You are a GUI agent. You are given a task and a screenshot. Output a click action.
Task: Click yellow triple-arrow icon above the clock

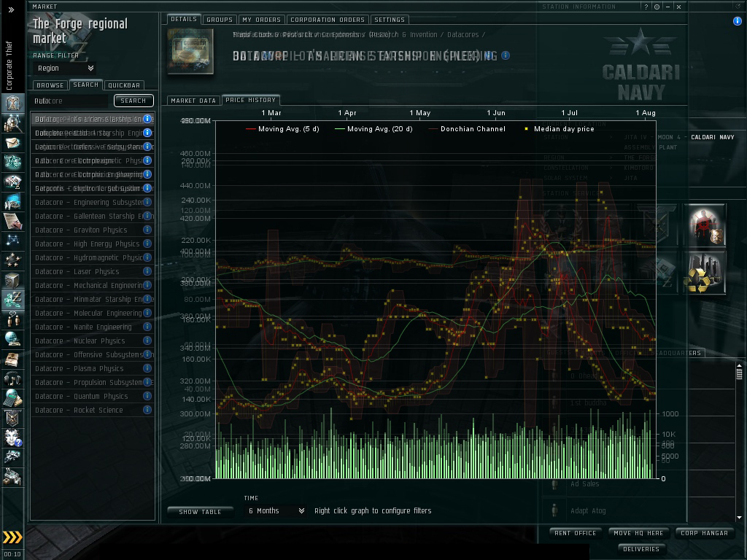coord(12,537)
